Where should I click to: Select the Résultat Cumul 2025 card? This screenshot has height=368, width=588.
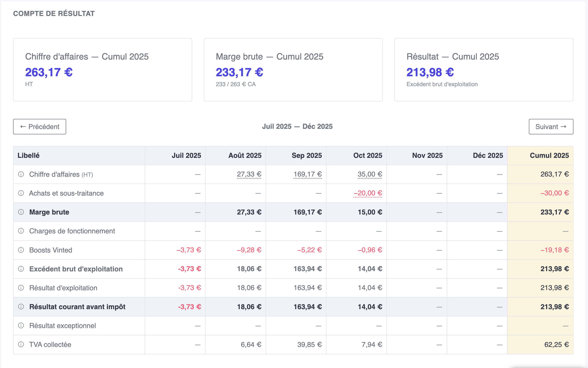tap(484, 70)
